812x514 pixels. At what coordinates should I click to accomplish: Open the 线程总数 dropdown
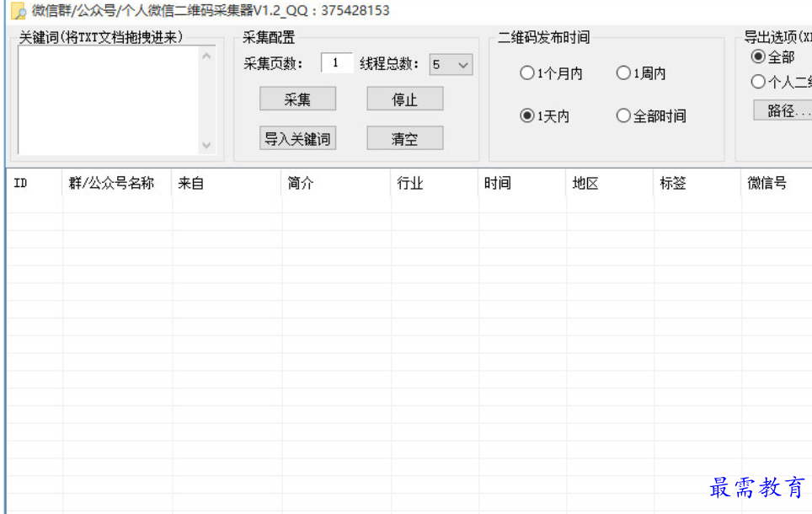[451, 65]
